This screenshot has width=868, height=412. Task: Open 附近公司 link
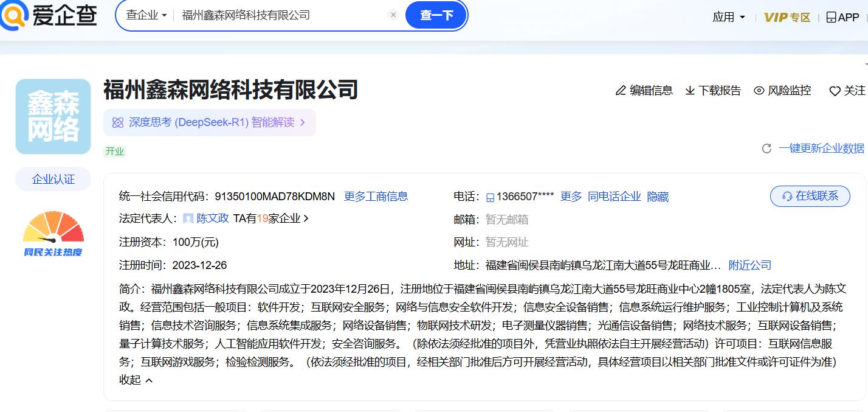749,265
